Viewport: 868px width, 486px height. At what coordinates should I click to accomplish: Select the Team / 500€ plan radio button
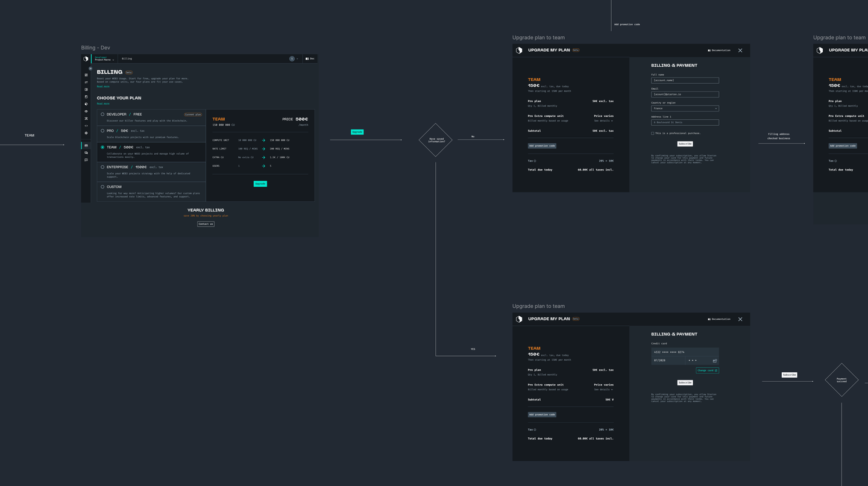[102, 148]
